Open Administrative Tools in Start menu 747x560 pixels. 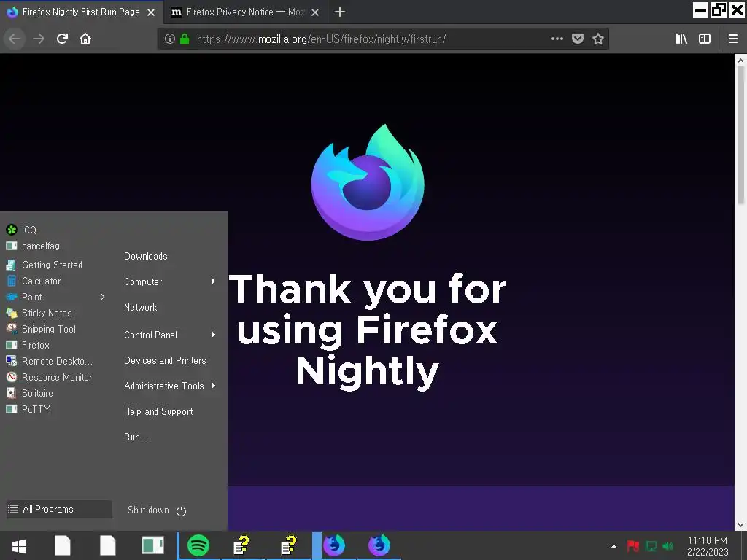[x=164, y=386]
